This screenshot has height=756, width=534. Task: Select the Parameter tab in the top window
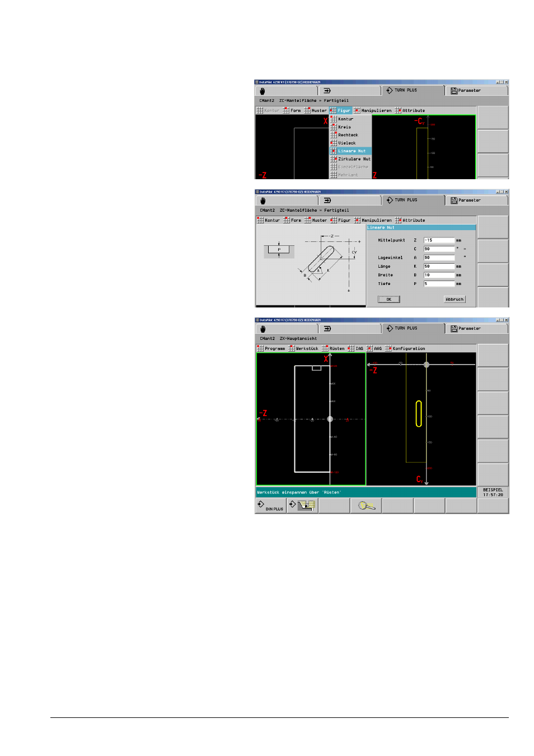point(476,91)
